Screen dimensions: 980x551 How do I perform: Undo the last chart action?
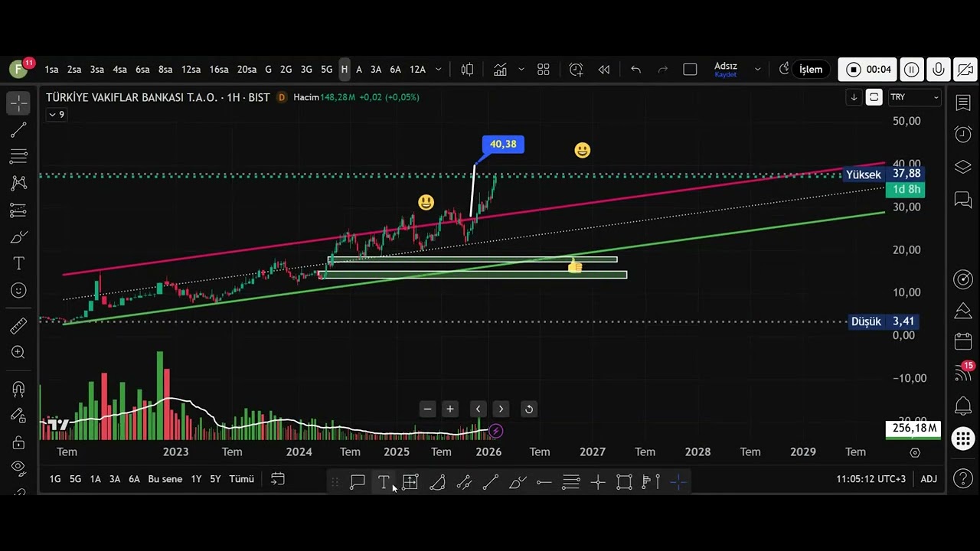635,70
